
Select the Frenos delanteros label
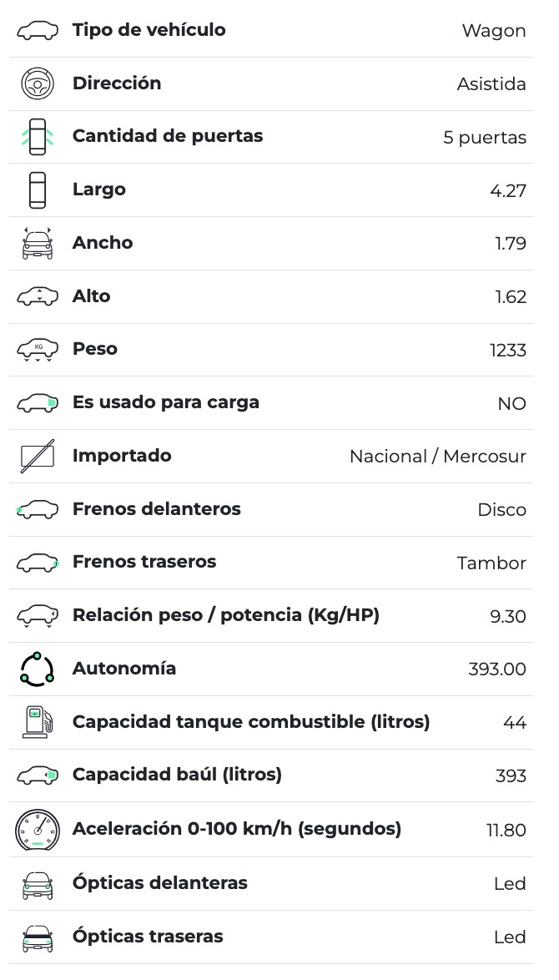pos(156,509)
